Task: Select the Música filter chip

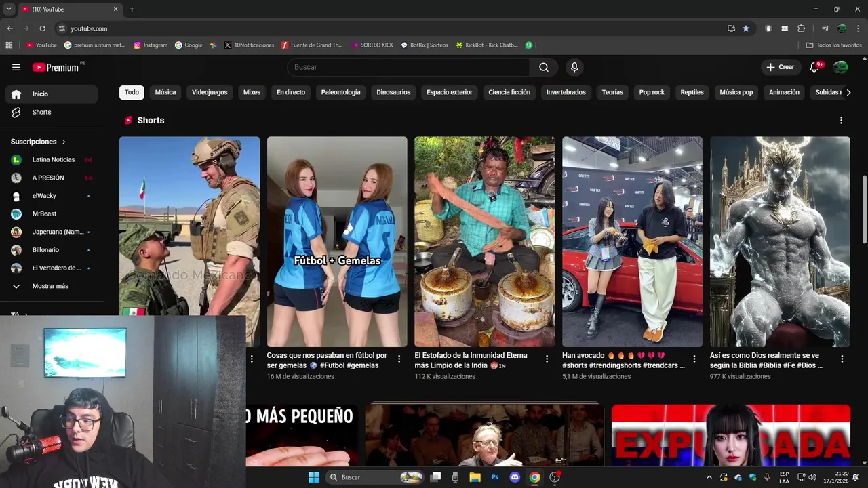Action: pyautogui.click(x=165, y=92)
